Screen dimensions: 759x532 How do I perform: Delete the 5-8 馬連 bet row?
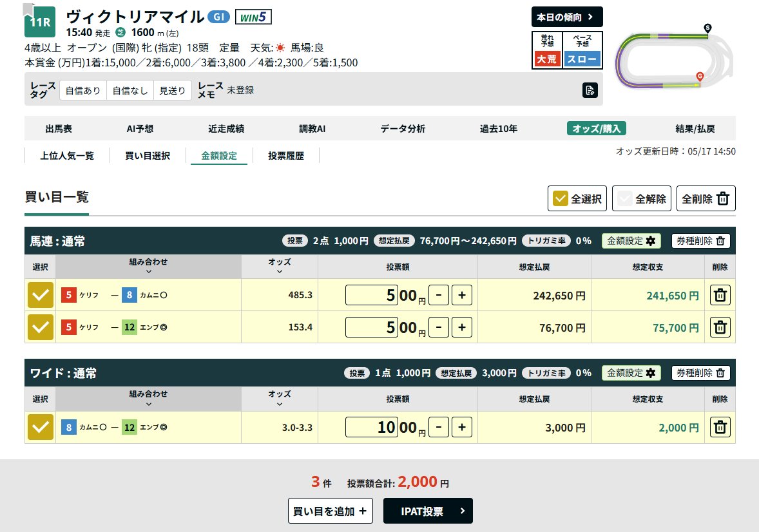click(x=720, y=295)
